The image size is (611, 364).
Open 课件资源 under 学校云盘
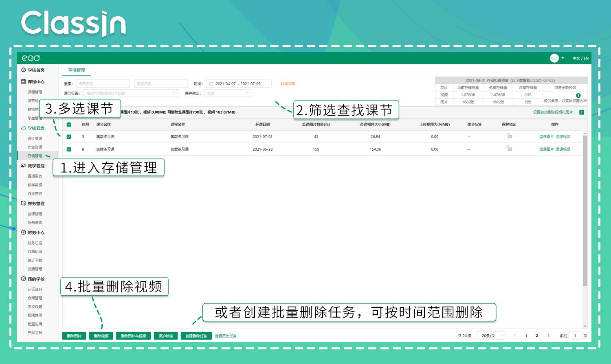pyautogui.click(x=35, y=138)
